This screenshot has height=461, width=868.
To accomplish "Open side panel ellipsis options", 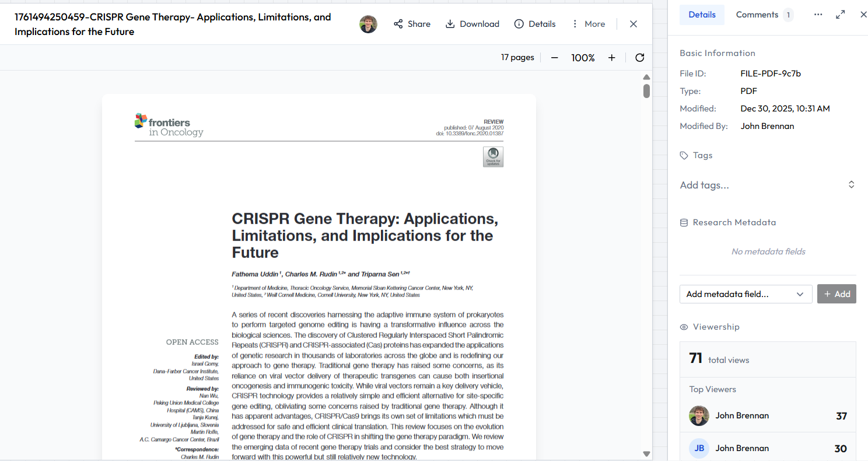I will (818, 15).
